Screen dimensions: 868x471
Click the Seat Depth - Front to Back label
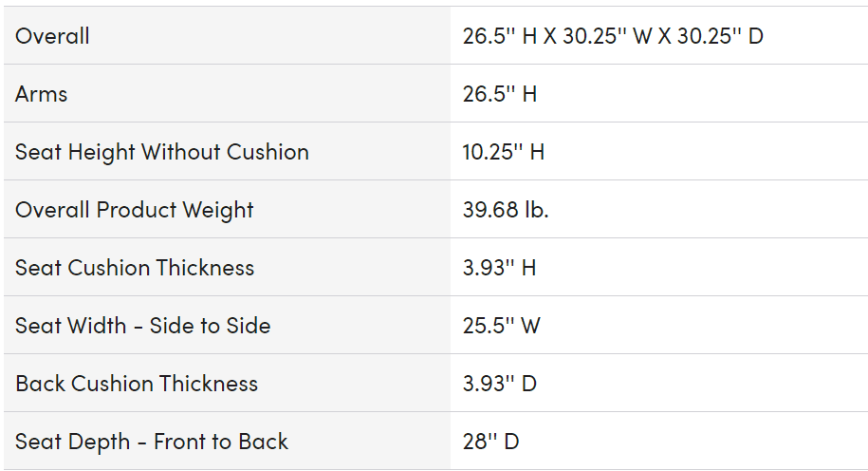(x=152, y=442)
